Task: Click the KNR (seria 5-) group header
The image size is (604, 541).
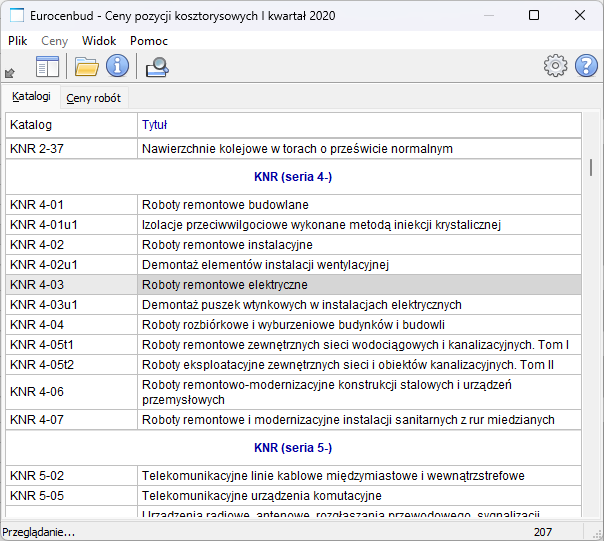Action: click(293, 447)
